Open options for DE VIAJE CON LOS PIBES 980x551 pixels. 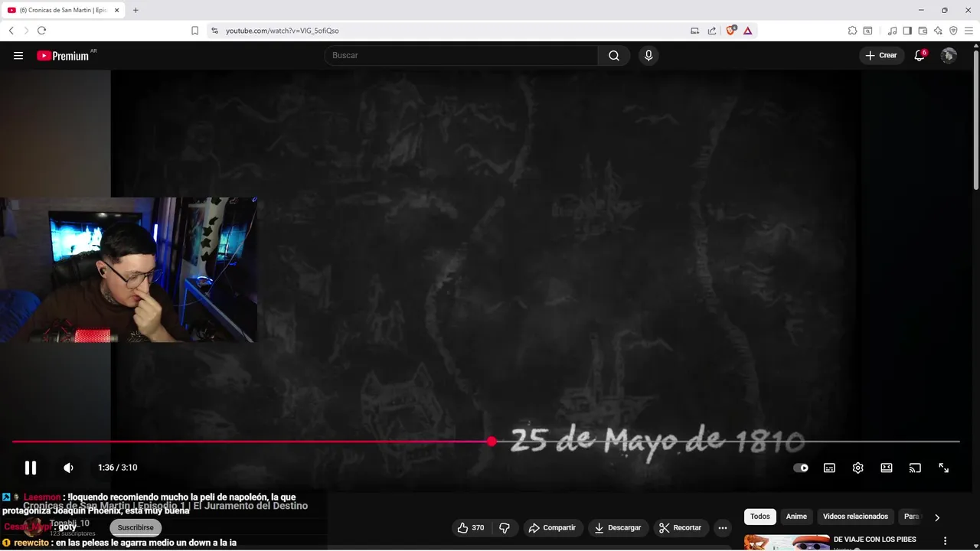pyautogui.click(x=945, y=540)
